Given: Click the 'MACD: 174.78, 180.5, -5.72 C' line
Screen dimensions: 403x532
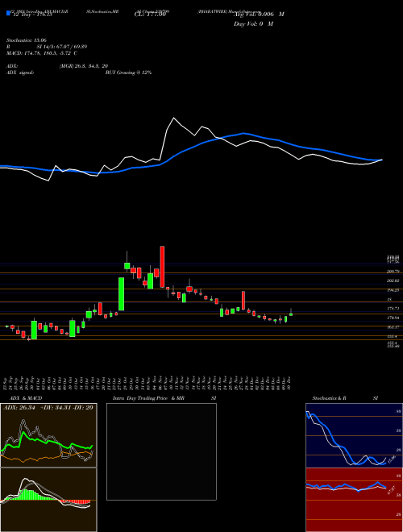Looking at the screenshot, I should click(x=42, y=53).
